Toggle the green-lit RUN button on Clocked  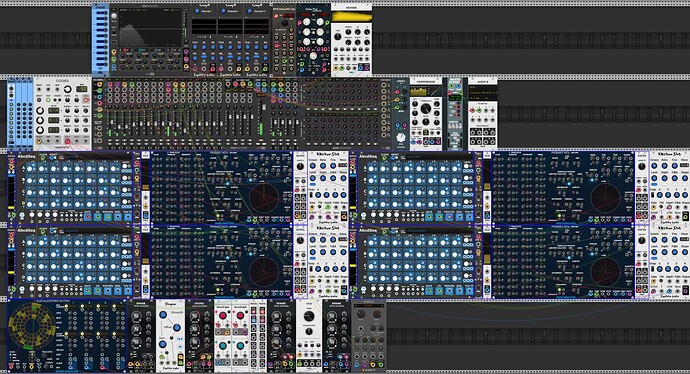[48, 100]
